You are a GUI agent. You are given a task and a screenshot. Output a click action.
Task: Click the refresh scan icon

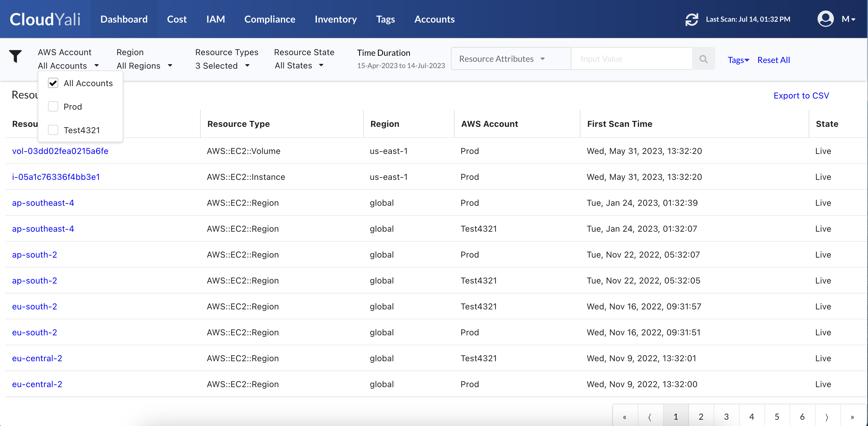[x=692, y=19]
